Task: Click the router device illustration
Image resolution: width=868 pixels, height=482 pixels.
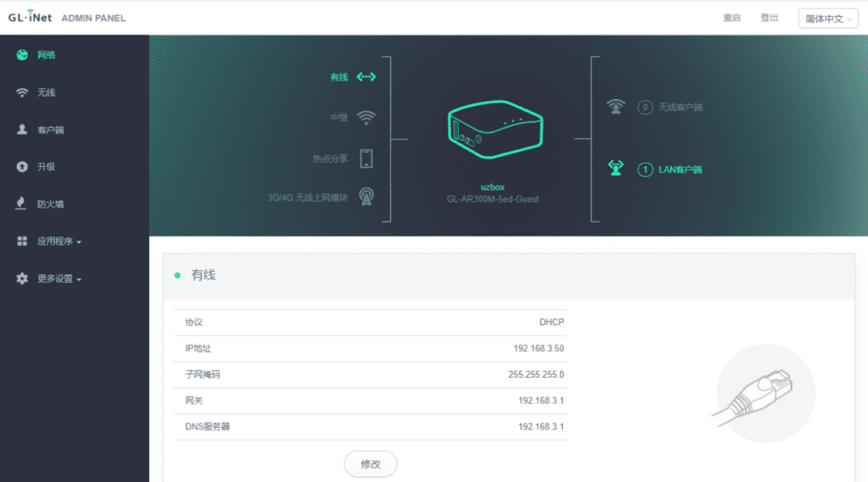Action: pos(495,130)
